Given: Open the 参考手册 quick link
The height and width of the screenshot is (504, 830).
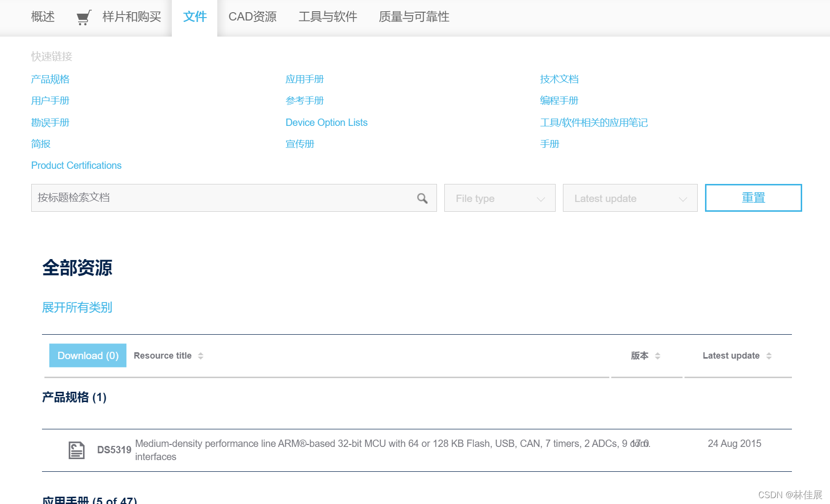Looking at the screenshot, I should (x=305, y=101).
